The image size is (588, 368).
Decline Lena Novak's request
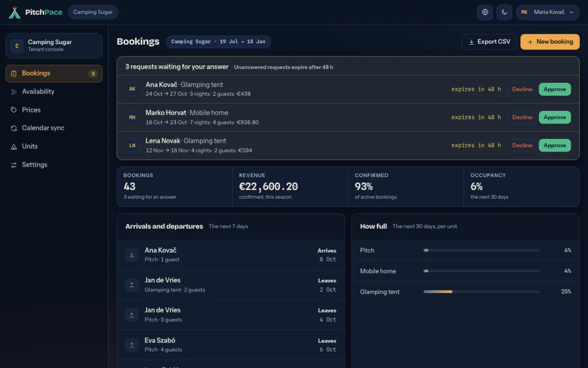click(x=522, y=145)
